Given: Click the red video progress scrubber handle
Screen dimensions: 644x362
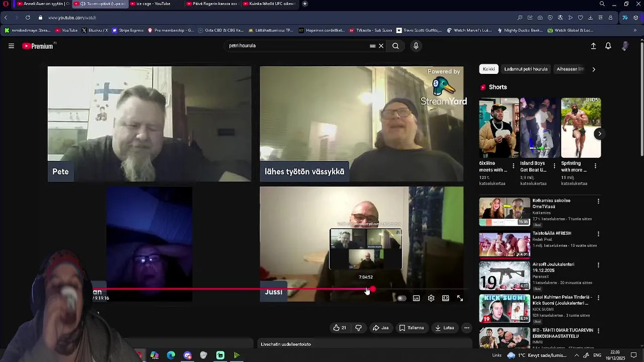Looking at the screenshot, I should pyautogui.click(x=372, y=289).
